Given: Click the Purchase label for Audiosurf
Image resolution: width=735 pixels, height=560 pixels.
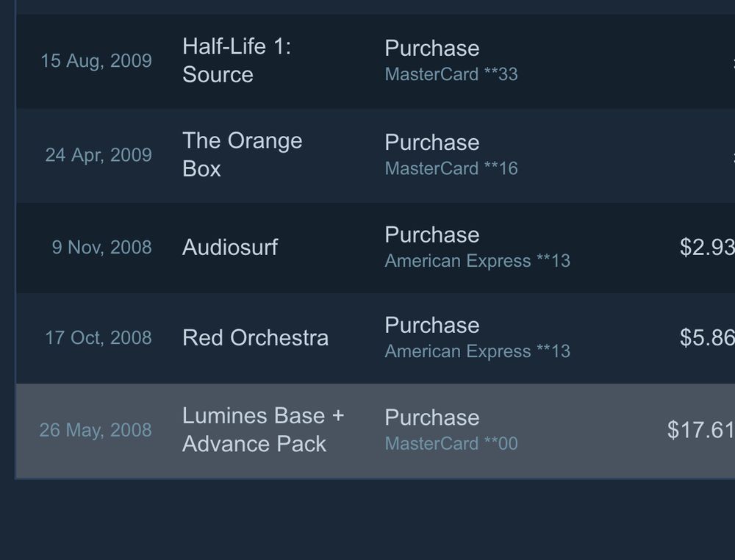Looking at the screenshot, I should pos(431,234).
